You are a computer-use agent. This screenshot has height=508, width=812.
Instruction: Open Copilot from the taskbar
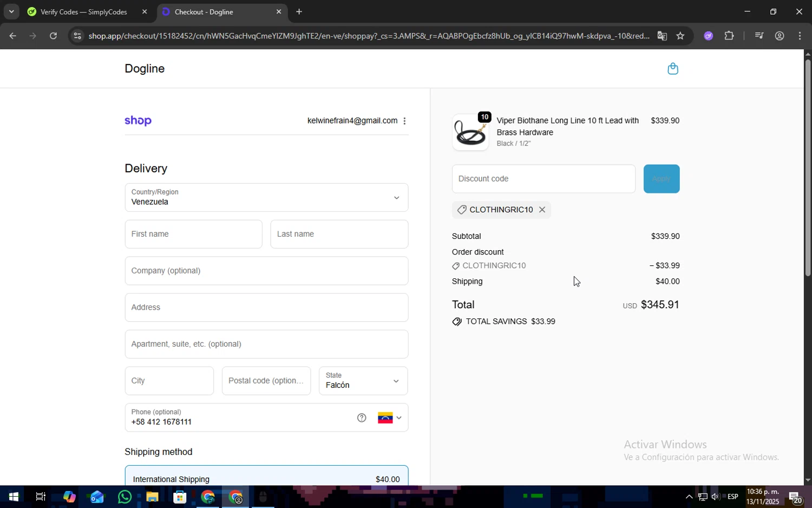(x=69, y=497)
